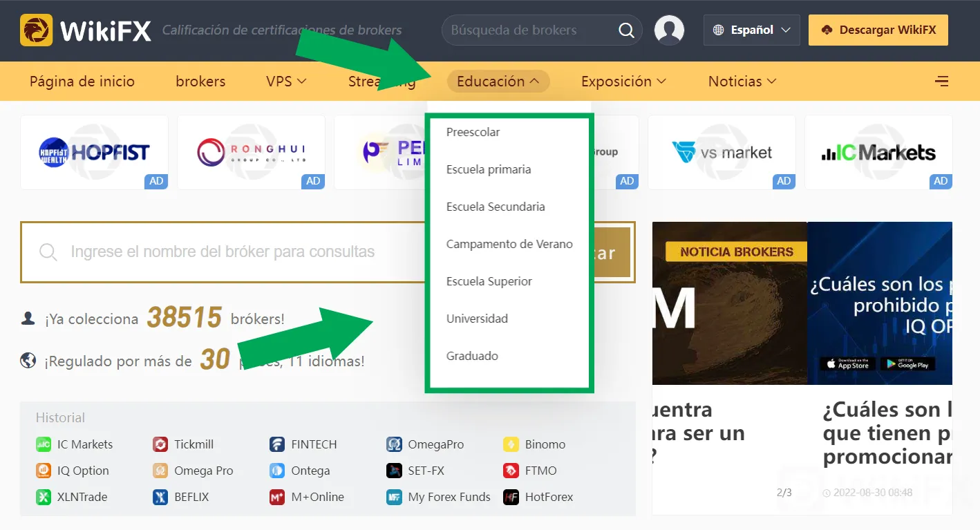The height and width of the screenshot is (530, 980).
Task: Open the vs market ad banner
Action: pos(722,152)
